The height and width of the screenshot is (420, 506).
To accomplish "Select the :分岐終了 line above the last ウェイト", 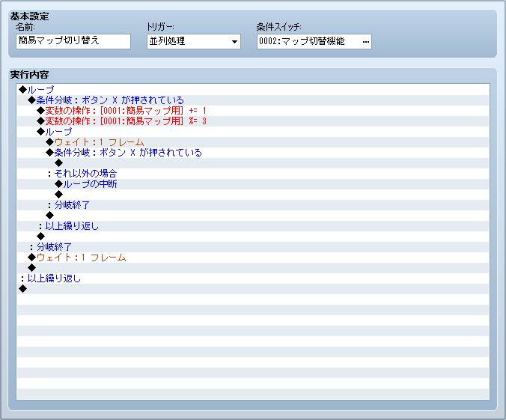I will pyautogui.click(x=253, y=247).
